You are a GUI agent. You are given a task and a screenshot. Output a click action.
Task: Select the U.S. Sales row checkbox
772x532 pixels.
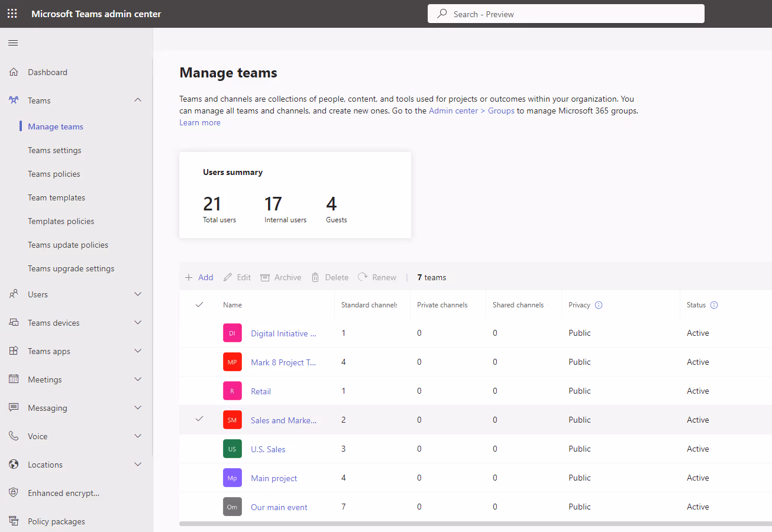tap(199, 449)
